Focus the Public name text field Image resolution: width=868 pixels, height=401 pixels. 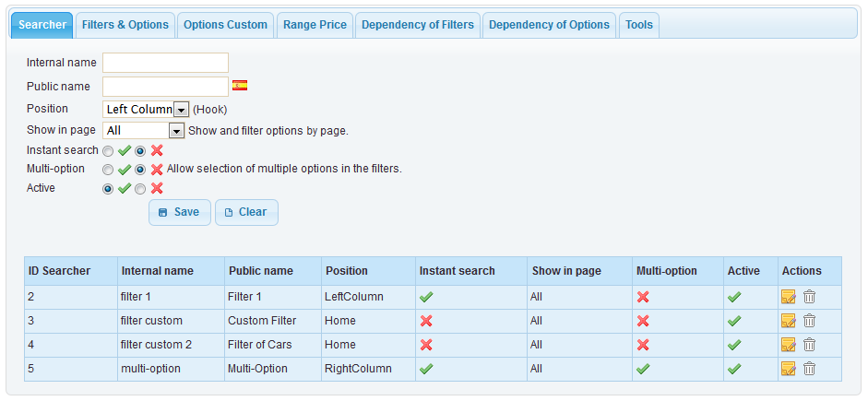[x=165, y=87]
